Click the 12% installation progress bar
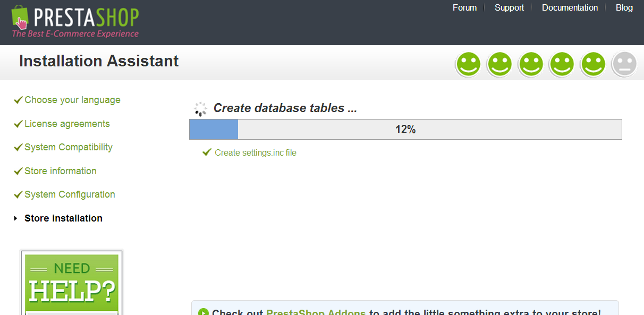 click(405, 130)
